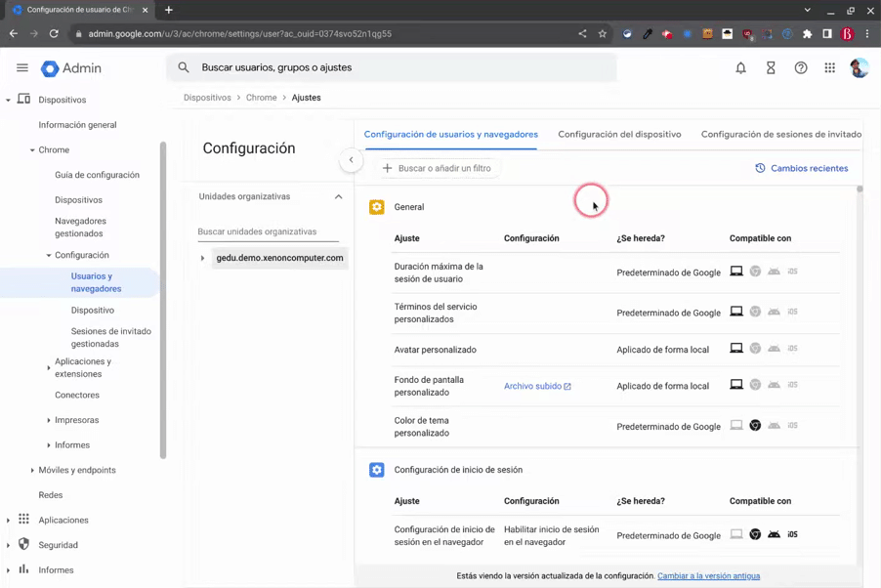Click the notifications bell icon
Image resolution: width=881 pixels, height=588 pixels.
(740, 68)
